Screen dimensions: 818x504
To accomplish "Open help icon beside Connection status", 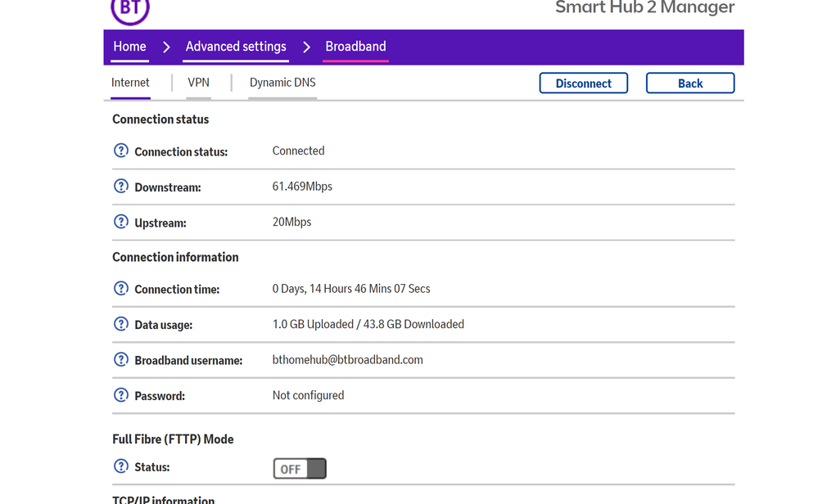I will coord(121,151).
